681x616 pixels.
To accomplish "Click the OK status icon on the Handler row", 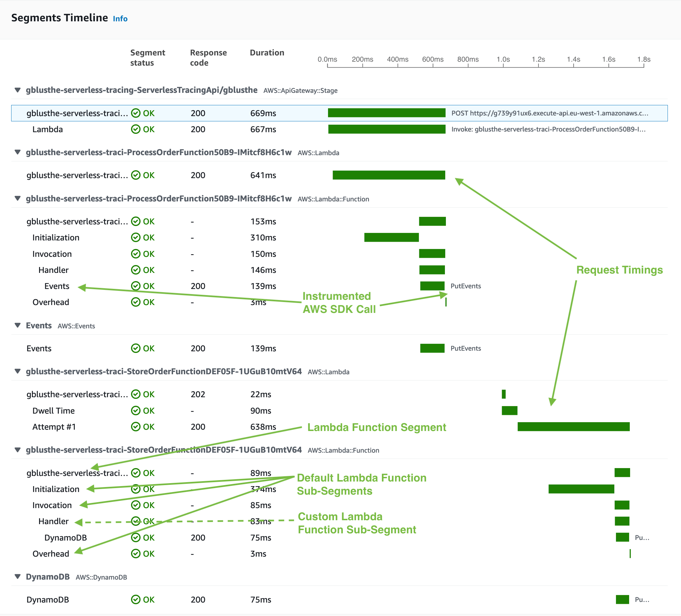I will tap(136, 270).
